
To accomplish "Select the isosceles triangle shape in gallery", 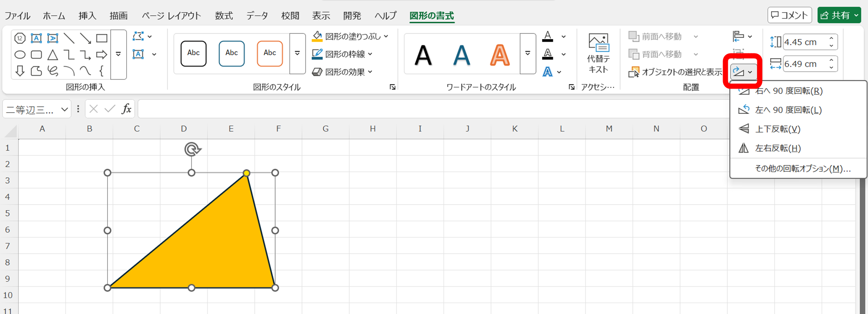I will coord(53,55).
